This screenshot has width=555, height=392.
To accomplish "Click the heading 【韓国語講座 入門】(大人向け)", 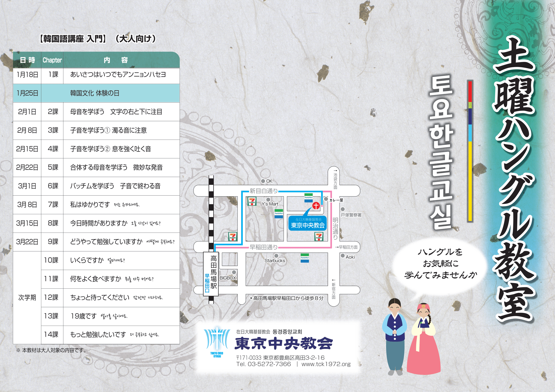I will (98, 39).
